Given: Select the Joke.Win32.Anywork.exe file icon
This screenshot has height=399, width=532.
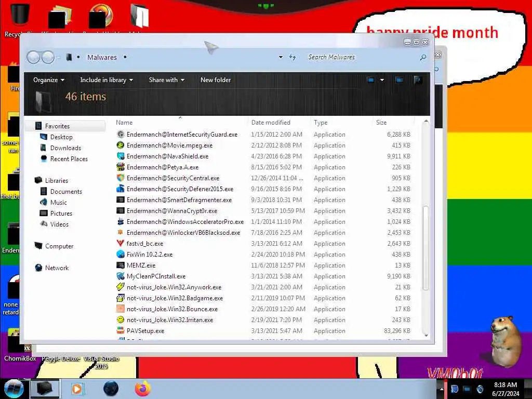Looking at the screenshot, I should (121, 287).
